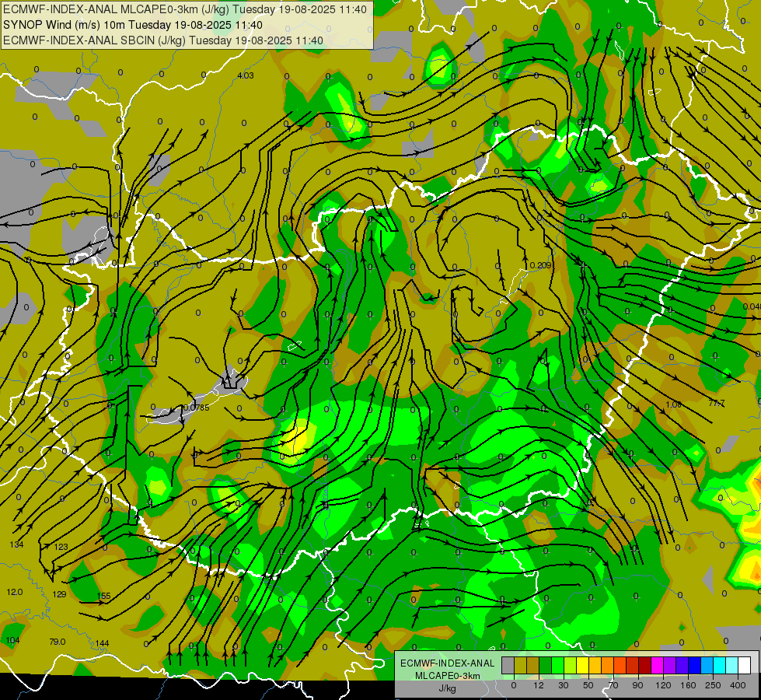Select the map value 0.0785
The height and width of the screenshot is (700, 761).
(197, 408)
